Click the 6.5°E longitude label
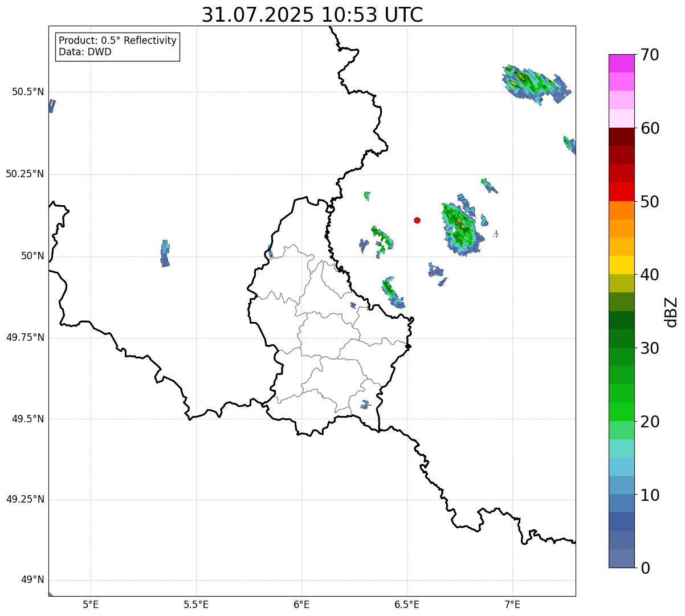Viewport: 685px width, 616px height. [x=407, y=604]
